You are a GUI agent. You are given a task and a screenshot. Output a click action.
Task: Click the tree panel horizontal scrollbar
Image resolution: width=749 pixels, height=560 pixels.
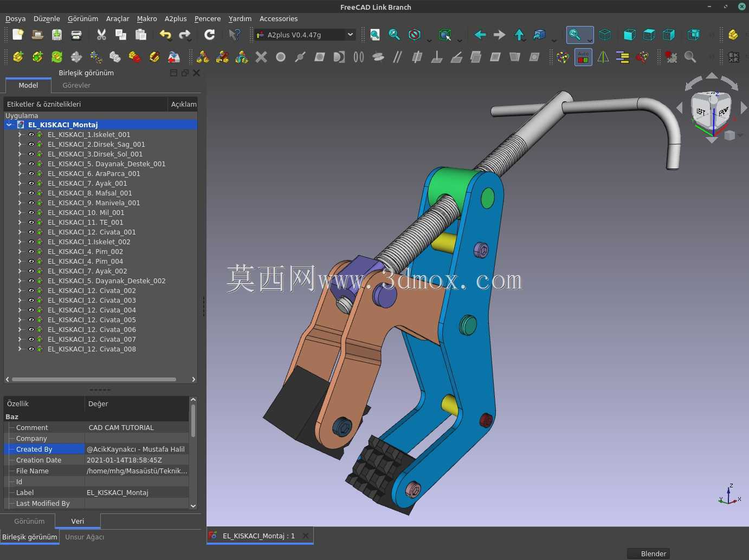[94, 379]
